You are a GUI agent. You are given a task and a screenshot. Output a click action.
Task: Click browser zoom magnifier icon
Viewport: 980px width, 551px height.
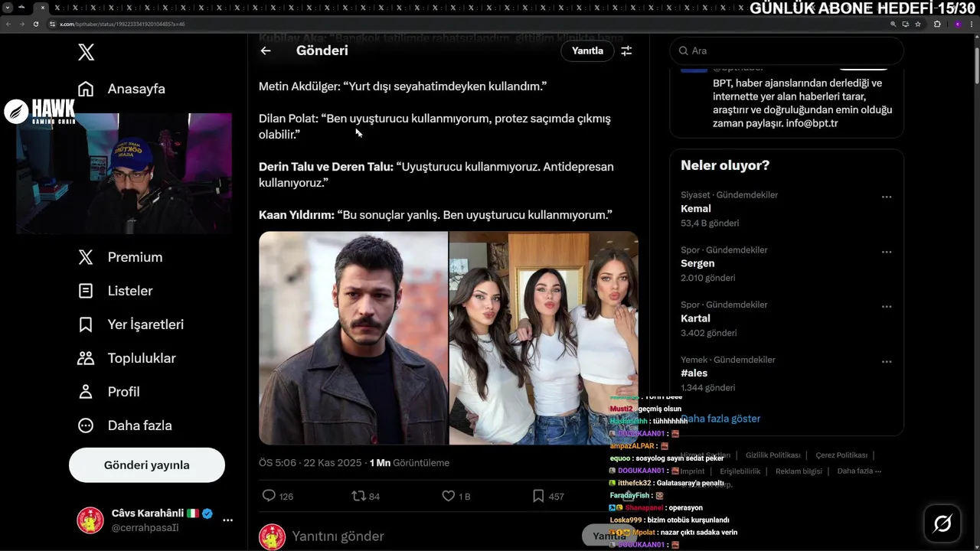click(893, 24)
